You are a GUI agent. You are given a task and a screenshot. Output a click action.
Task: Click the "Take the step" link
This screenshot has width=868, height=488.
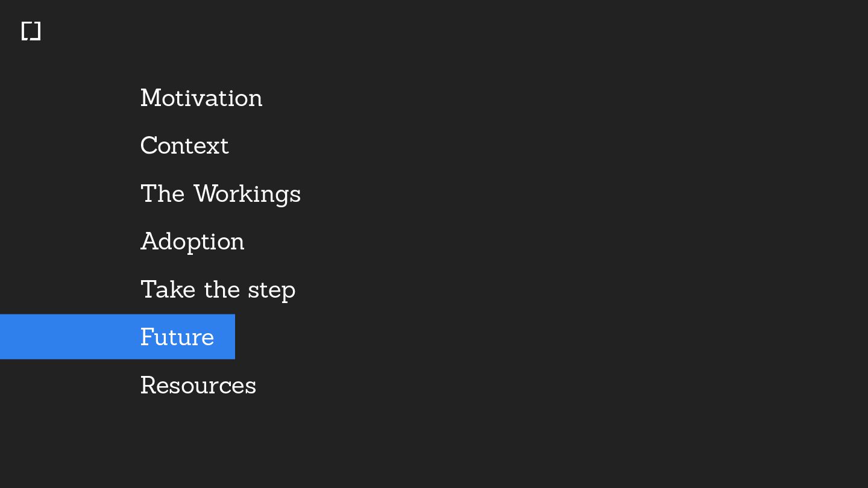pos(218,290)
